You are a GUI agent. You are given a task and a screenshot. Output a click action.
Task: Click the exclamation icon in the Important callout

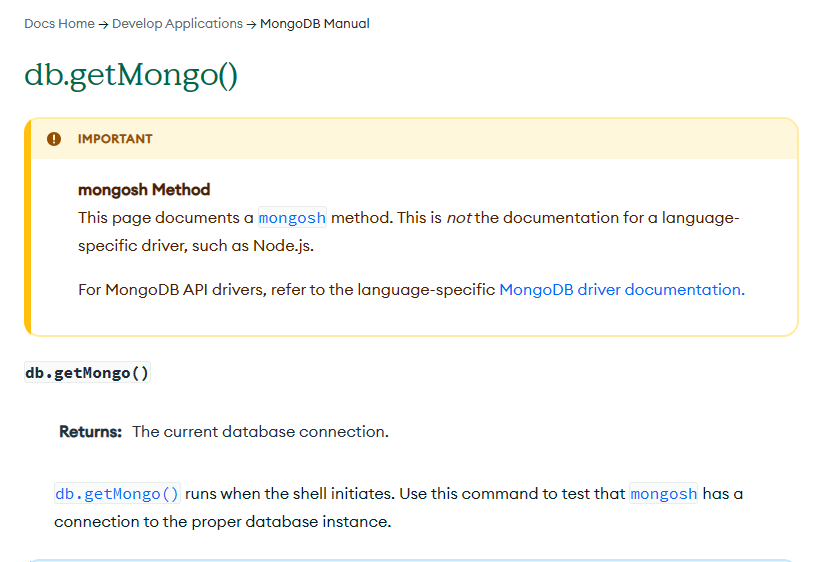click(x=54, y=139)
